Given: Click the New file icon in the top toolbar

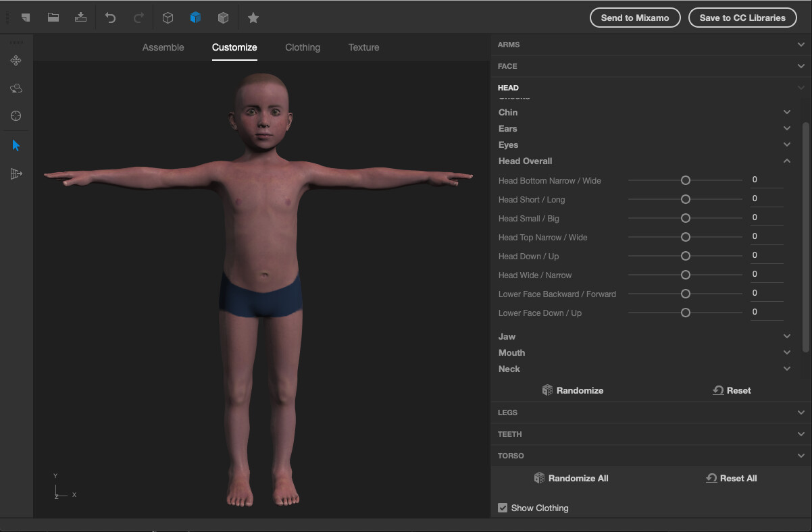Looking at the screenshot, I should coord(26,18).
